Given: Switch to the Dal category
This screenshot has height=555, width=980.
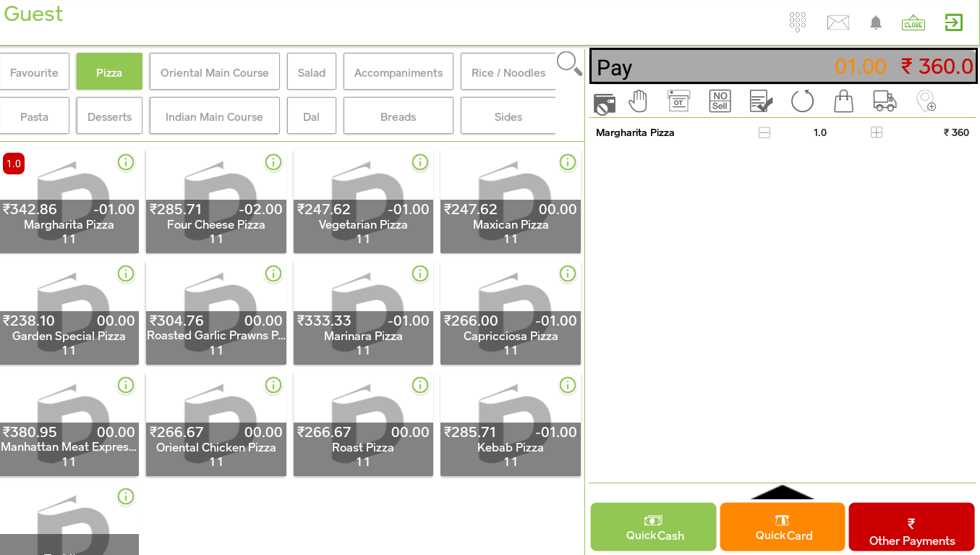Looking at the screenshot, I should coord(312,116).
